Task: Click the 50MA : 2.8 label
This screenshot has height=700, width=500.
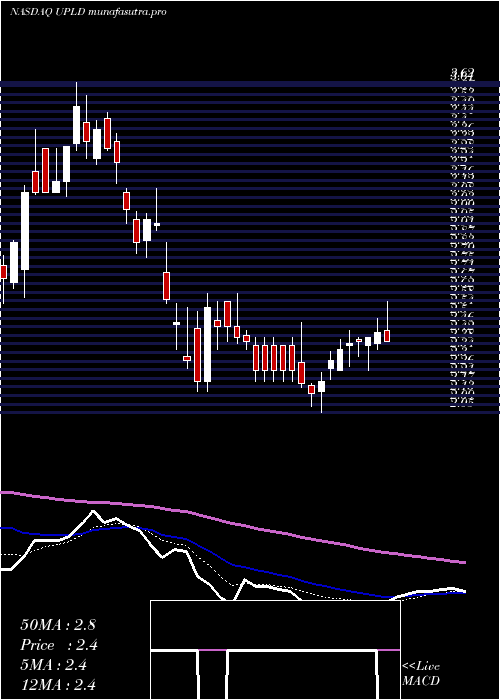Action: pos(58,625)
